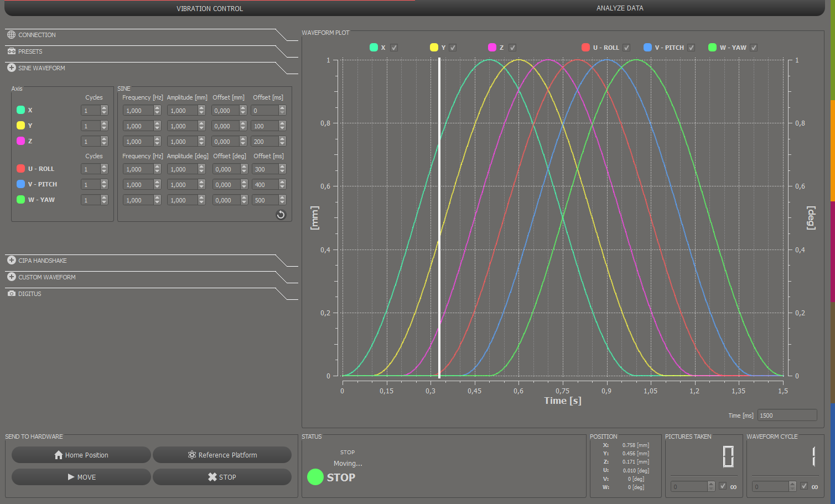
Task: Toggle the U - ROLL plot checkbox
Action: (626, 48)
